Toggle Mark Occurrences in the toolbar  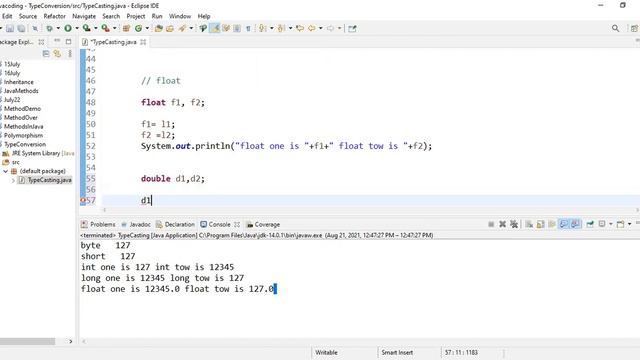tap(215, 29)
